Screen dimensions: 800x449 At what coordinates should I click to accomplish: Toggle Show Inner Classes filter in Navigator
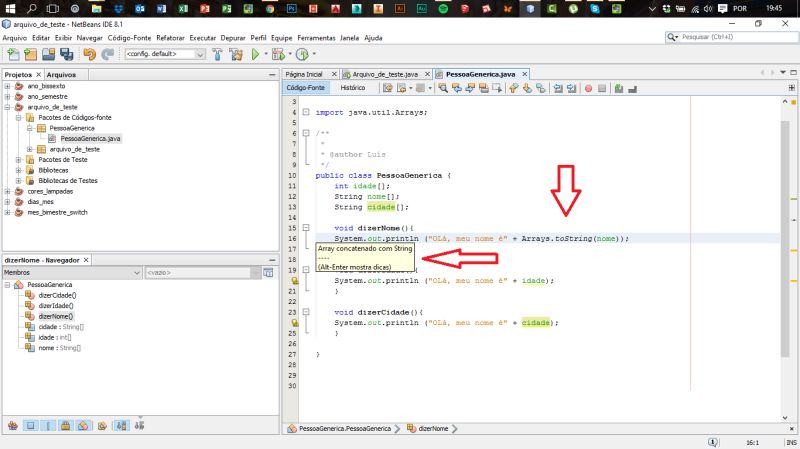pyautogui.click(x=83, y=426)
